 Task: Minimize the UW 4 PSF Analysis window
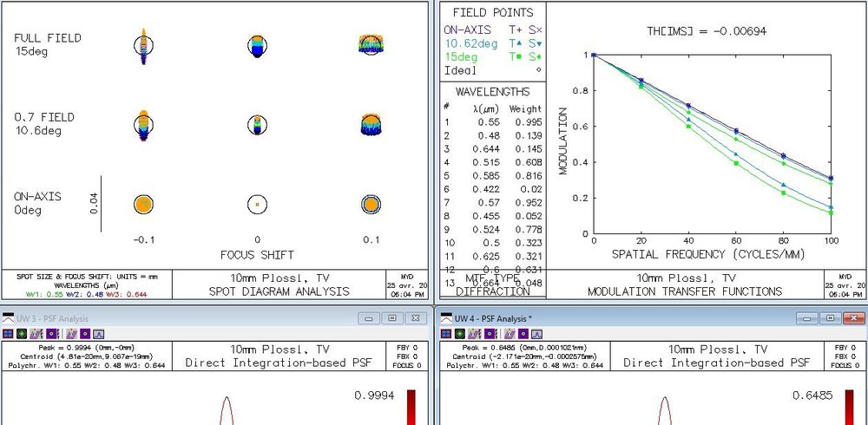click(807, 318)
